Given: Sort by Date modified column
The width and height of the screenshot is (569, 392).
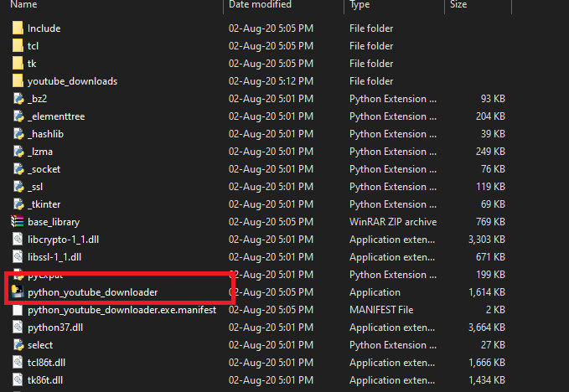Looking at the screenshot, I should (260, 5).
